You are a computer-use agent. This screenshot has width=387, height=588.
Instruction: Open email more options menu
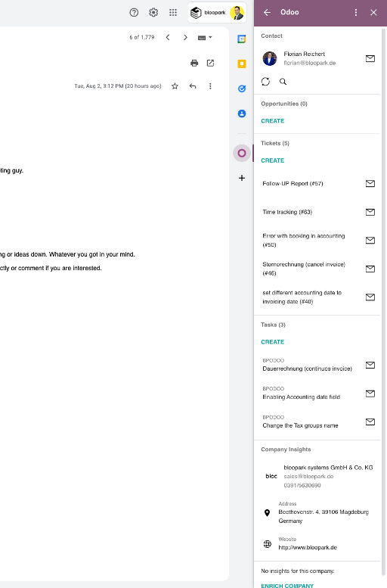[x=210, y=86]
